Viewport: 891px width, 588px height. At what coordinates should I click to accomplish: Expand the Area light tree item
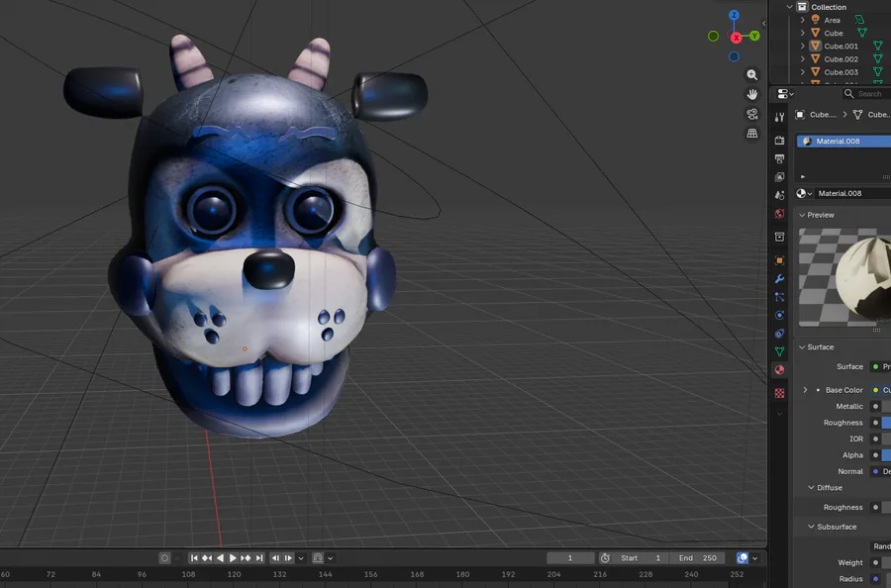tap(802, 20)
